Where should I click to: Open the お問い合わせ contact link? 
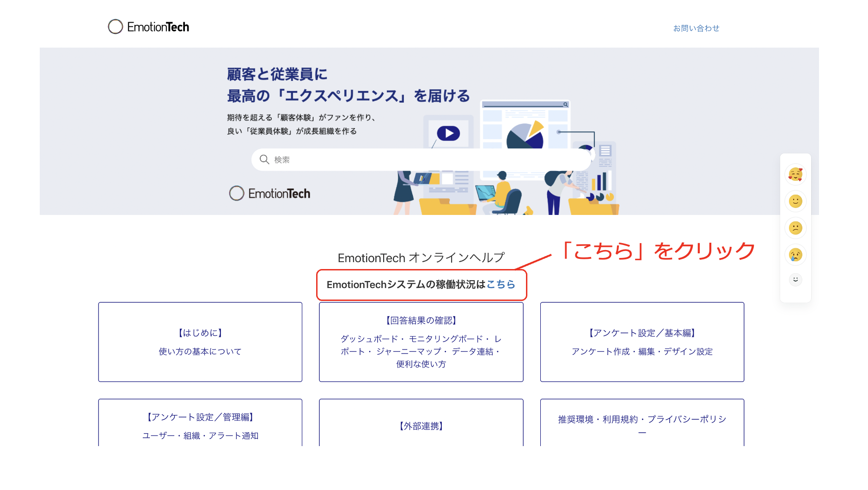(696, 28)
